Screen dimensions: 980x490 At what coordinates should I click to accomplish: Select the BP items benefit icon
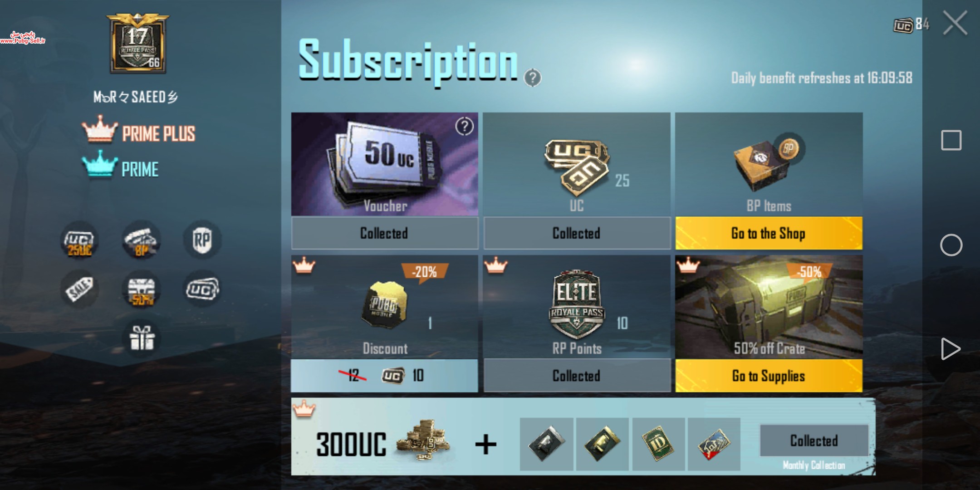pos(141,240)
